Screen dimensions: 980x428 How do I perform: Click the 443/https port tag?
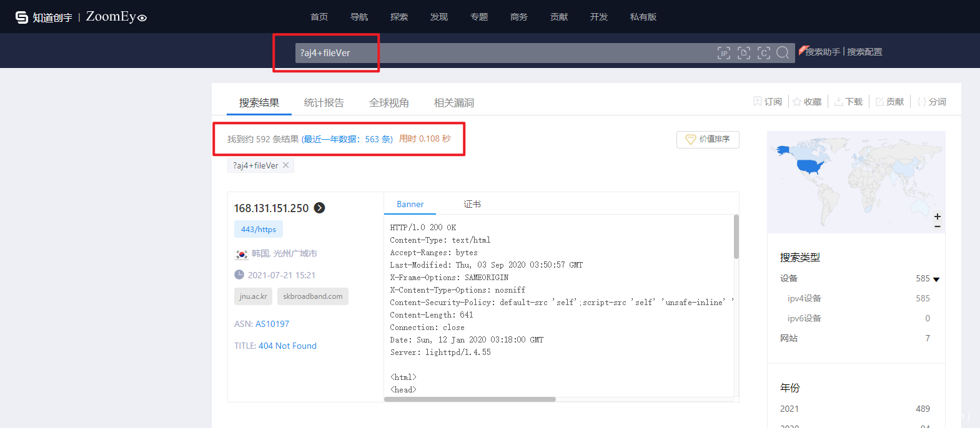pyautogui.click(x=259, y=229)
